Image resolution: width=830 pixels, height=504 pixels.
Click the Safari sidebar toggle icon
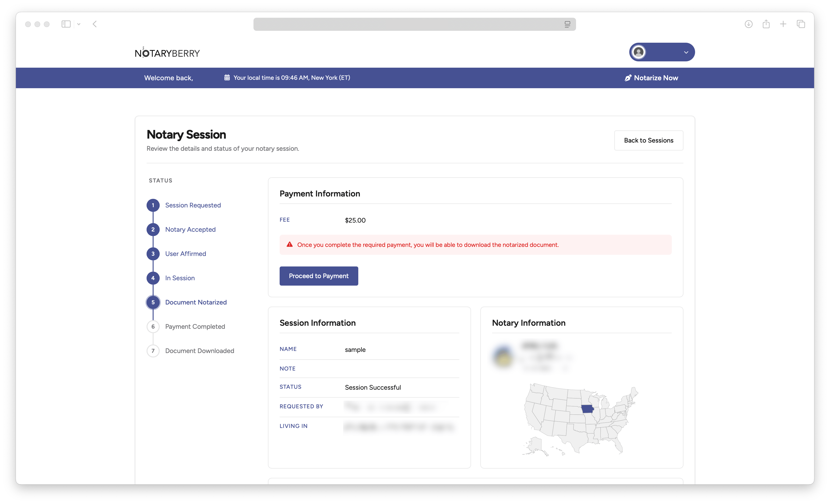pyautogui.click(x=66, y=24)
